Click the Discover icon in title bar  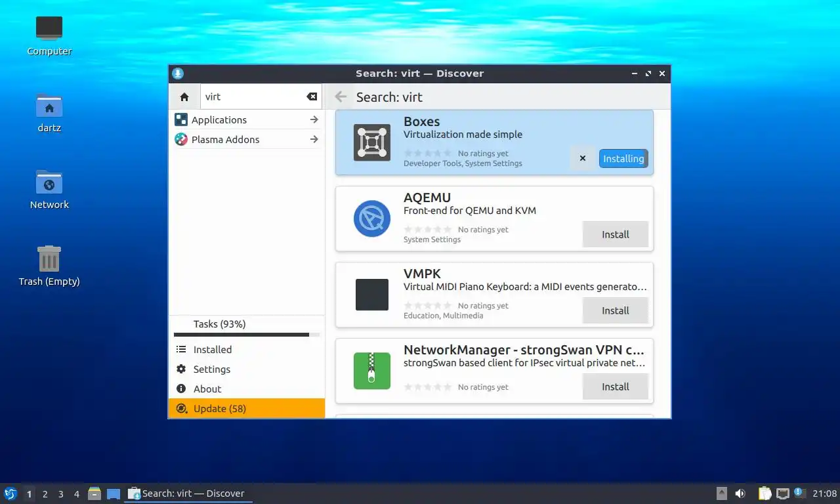pos(178,73)
